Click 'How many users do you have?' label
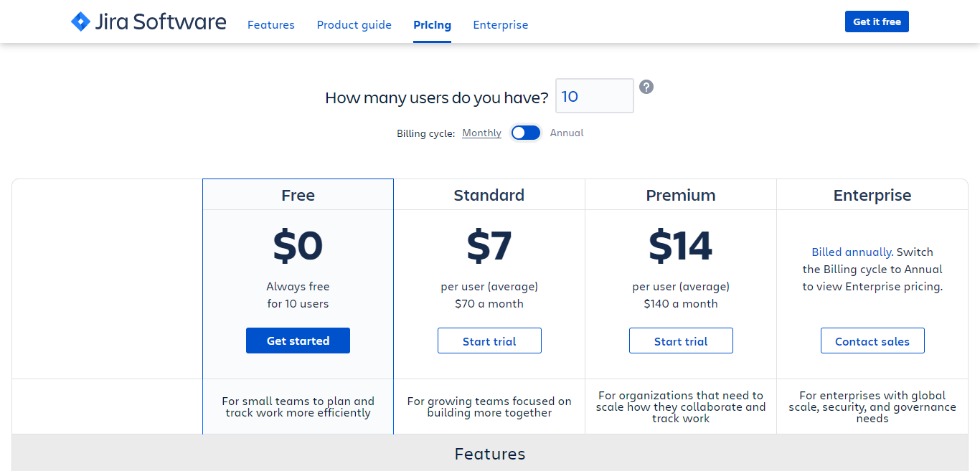The width and height of the screenshot is (980, 471). click(x=437, y=97)
